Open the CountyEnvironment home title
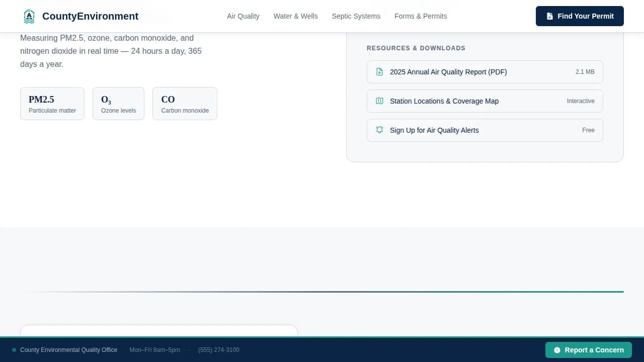The width and height of the screenshot is (644, 362). pos(90,16)
